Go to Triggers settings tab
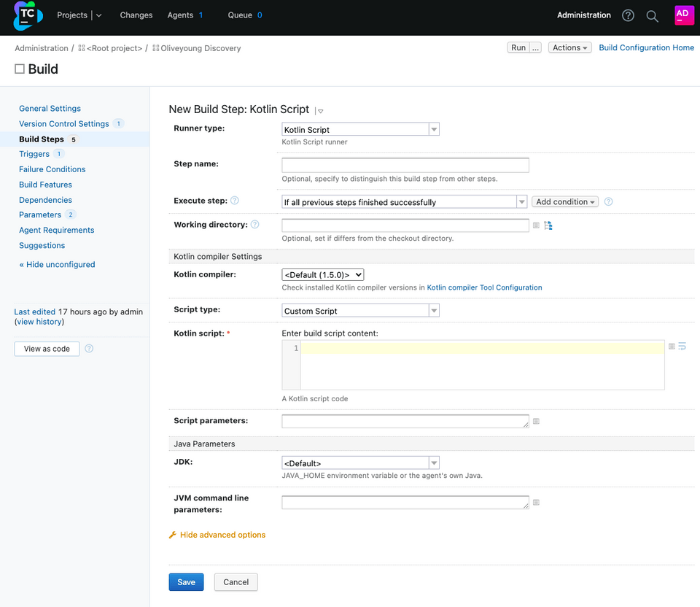The width and height of the screenshot is (700, 607). [x=34, y=154]
